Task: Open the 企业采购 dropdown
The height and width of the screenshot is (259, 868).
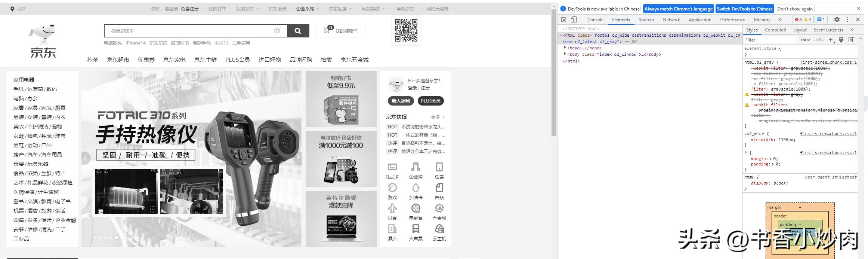Action: 308,9
